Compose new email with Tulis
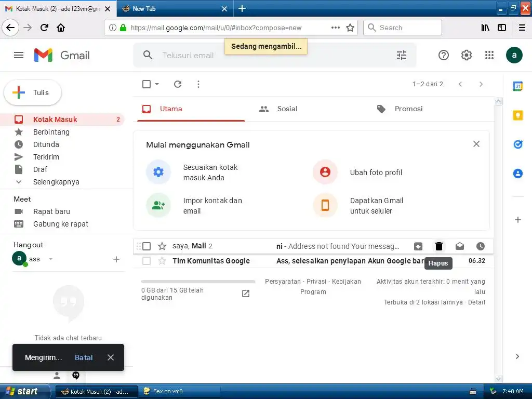The image size is (532, 399). click(33, 92)
